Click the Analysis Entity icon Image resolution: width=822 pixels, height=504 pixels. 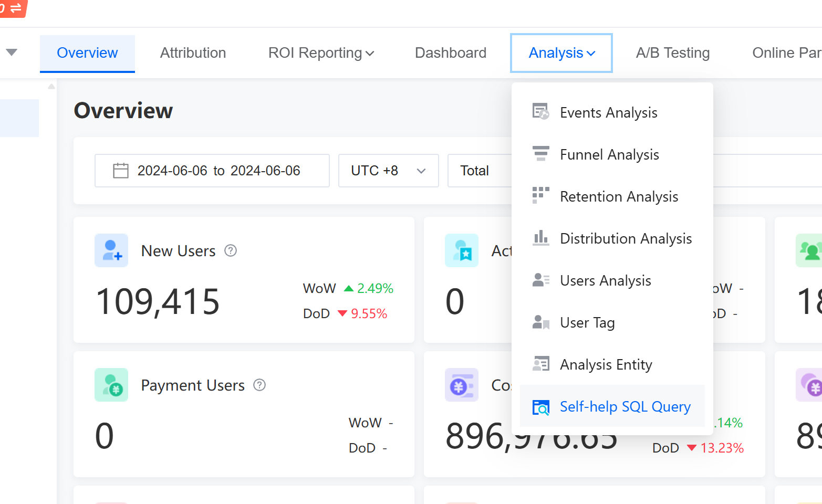[540, 364]
